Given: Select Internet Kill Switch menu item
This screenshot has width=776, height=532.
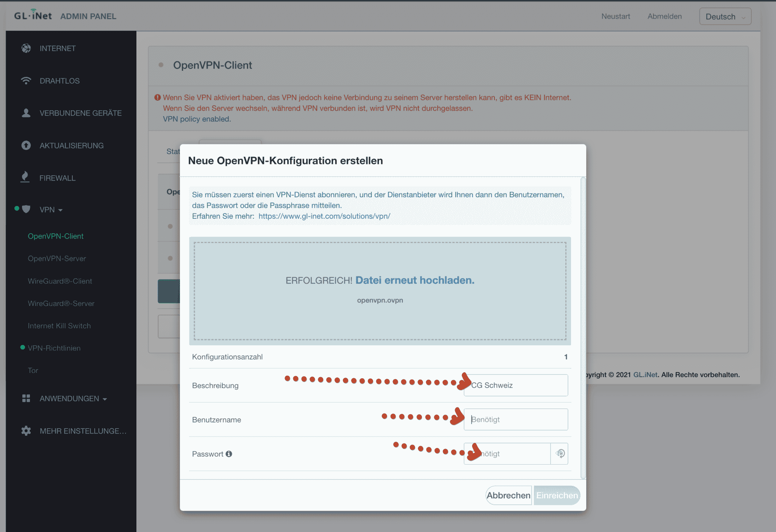Looking at the screenshot, I should pyautogui.click(x=59, y=326).
